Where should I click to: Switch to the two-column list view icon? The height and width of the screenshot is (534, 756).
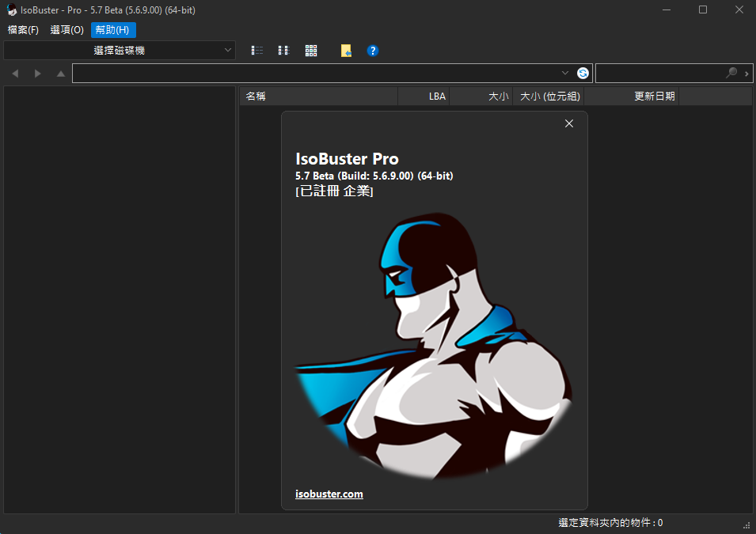[283, 51]
